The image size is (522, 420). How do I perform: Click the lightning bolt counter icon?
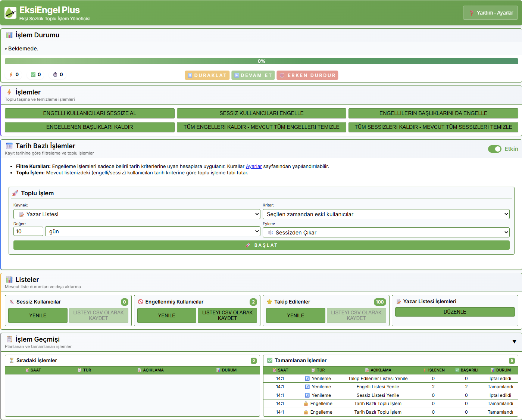click(x=11, y=75)
